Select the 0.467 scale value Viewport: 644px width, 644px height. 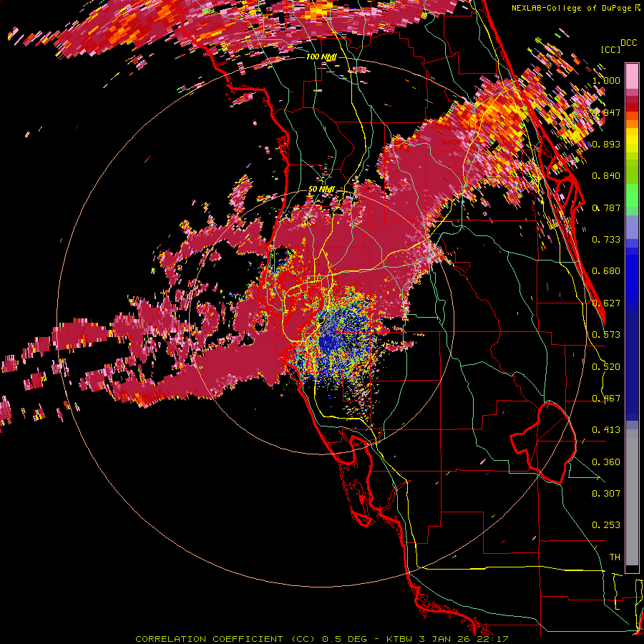pyautogui.click(x=606, y=399)
